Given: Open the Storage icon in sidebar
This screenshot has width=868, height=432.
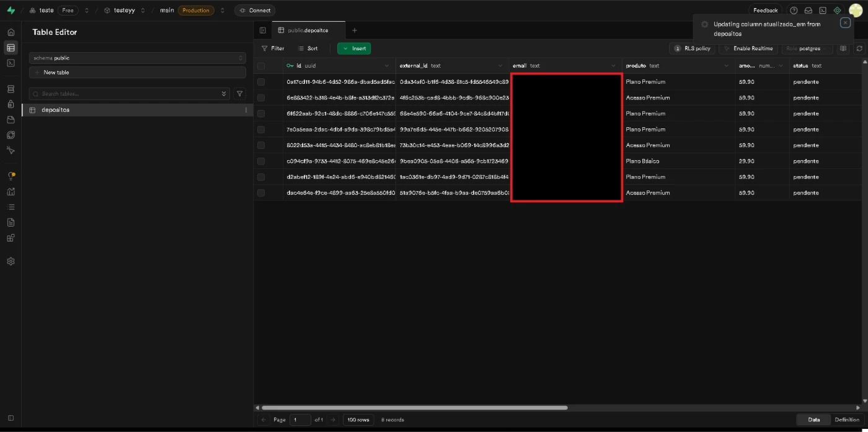Looking at the screenshot, I should tap(11, 120).
